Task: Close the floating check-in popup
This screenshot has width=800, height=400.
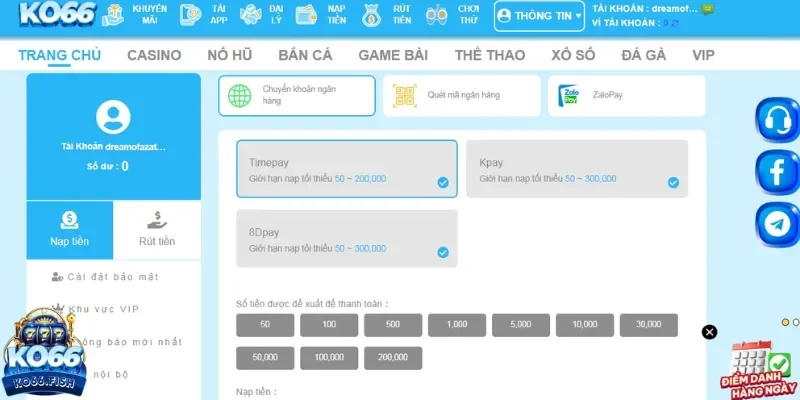Action: click(709, 332)
